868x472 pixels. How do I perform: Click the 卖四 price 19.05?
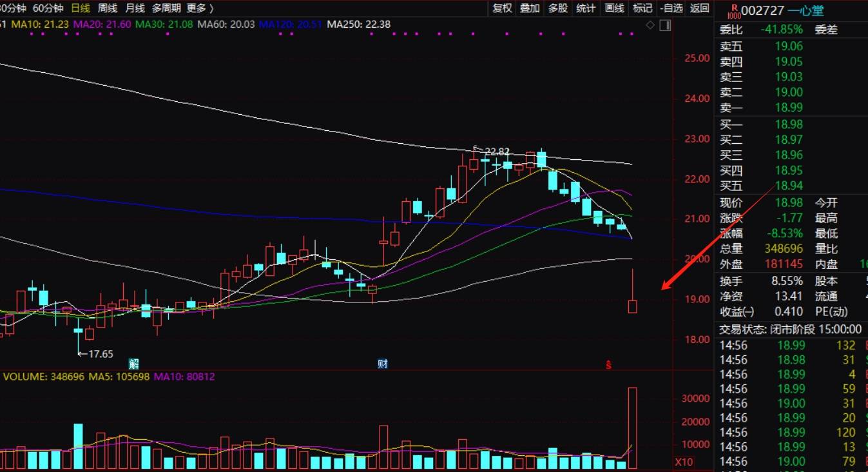coord(789,61)
